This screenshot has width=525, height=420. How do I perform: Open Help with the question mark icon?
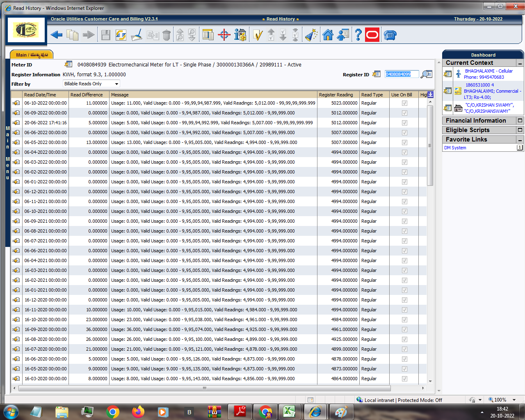point(358,35)
